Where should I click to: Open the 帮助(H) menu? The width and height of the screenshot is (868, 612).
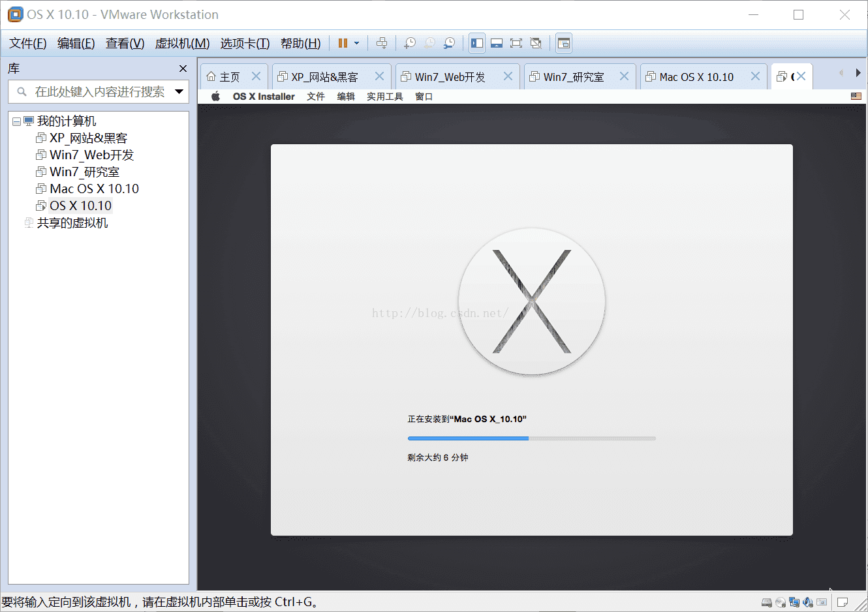[x=300, y=43]
